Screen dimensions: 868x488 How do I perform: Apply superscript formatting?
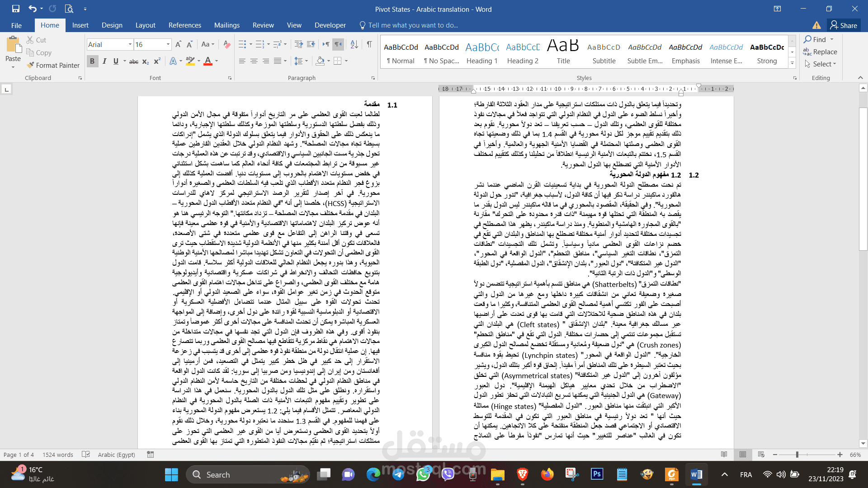coord(157,61)
